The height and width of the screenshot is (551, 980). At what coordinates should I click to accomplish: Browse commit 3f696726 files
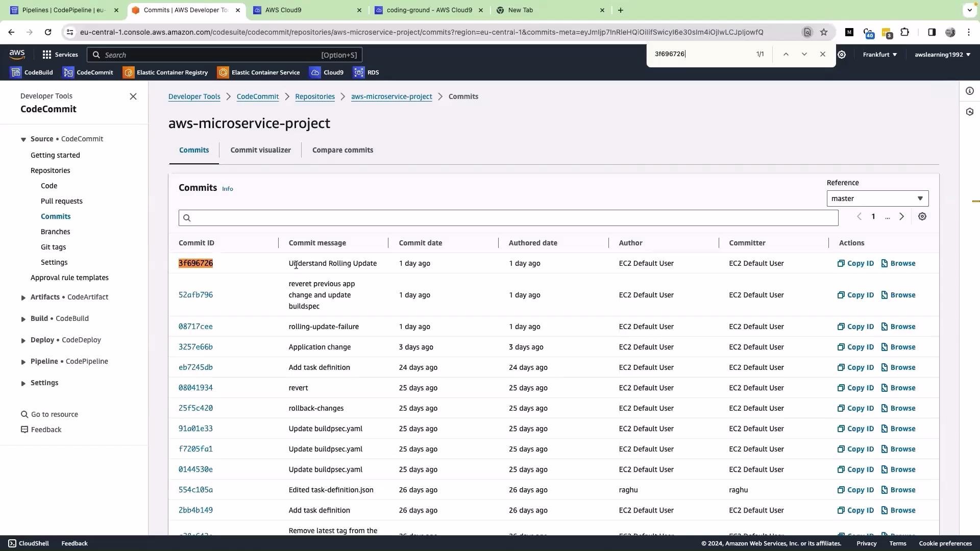(898, 263)
